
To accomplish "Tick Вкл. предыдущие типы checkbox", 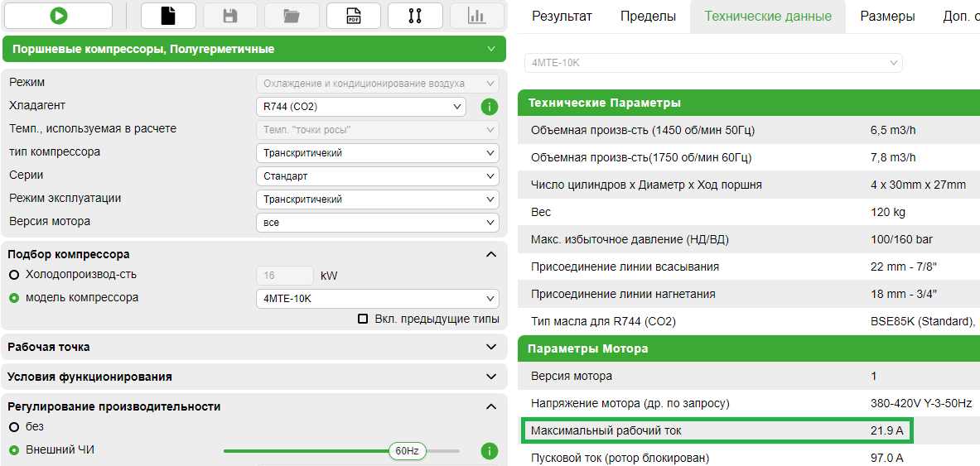I will pyautogui.click(x=363, y=319).
